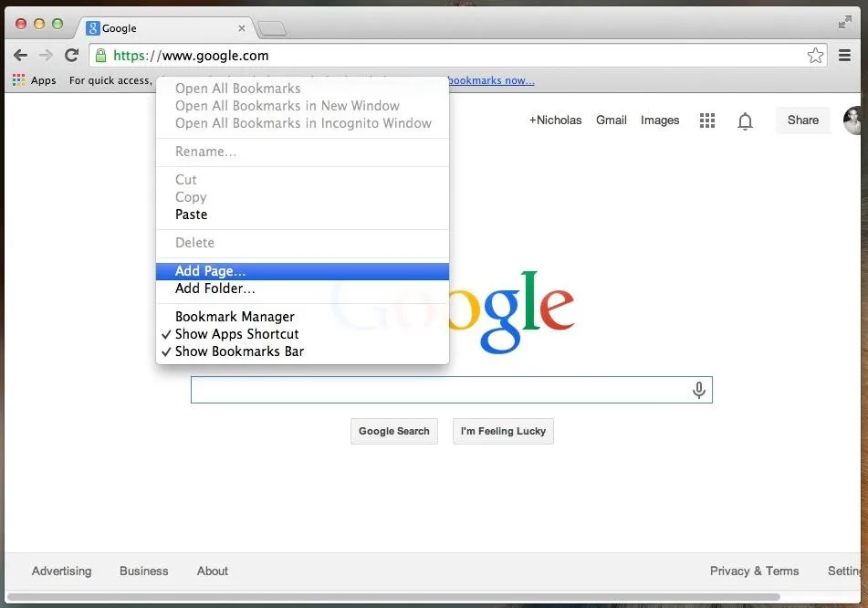View Google notifications bell
The height and width of the screenshot is (608, 868).
point(745,121)
